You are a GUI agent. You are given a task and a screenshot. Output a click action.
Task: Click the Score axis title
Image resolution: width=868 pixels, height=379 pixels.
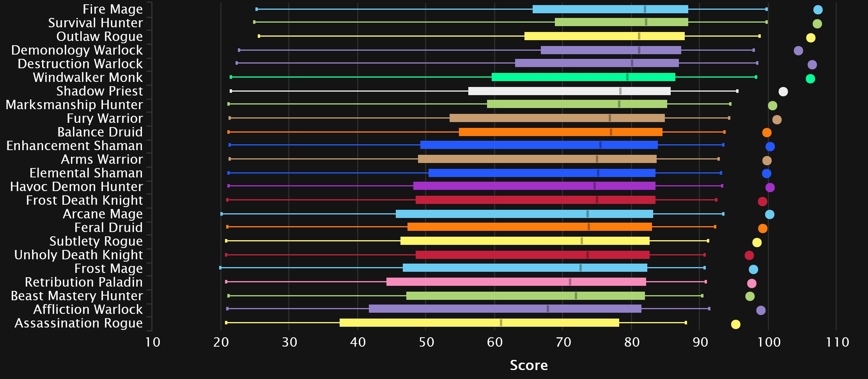point(529,365)
